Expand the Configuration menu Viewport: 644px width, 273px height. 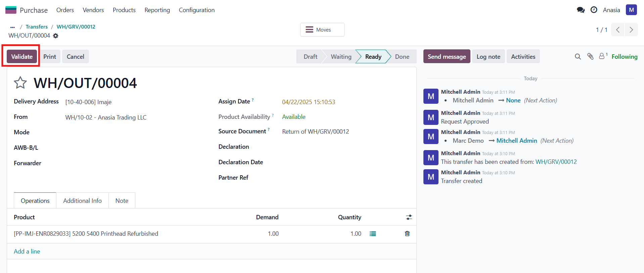click(196, 10)
